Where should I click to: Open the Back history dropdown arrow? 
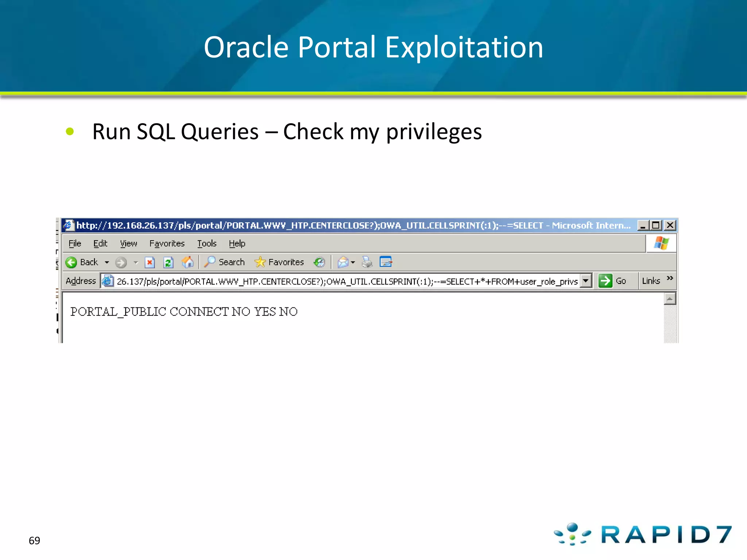click(107, 262)
